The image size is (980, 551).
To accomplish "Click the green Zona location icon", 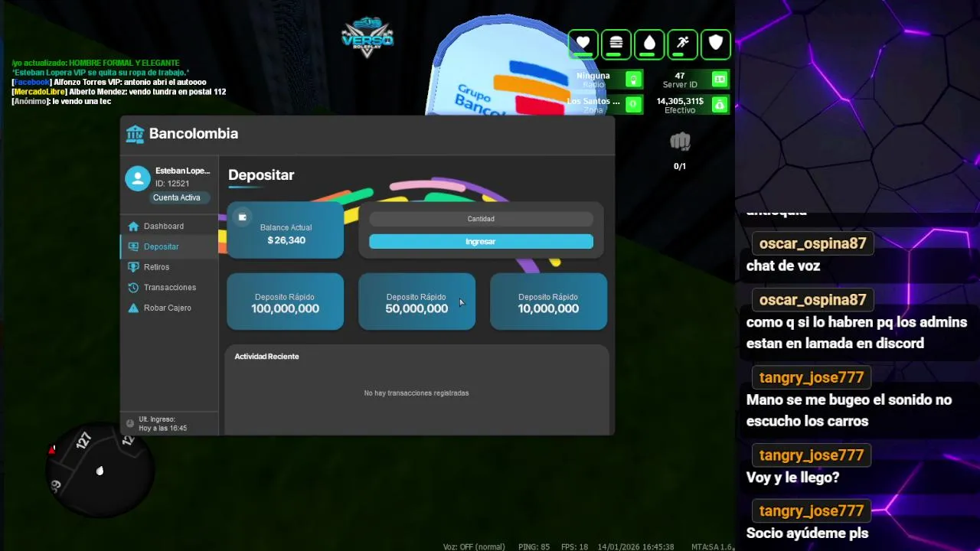I will pos(633,104).
